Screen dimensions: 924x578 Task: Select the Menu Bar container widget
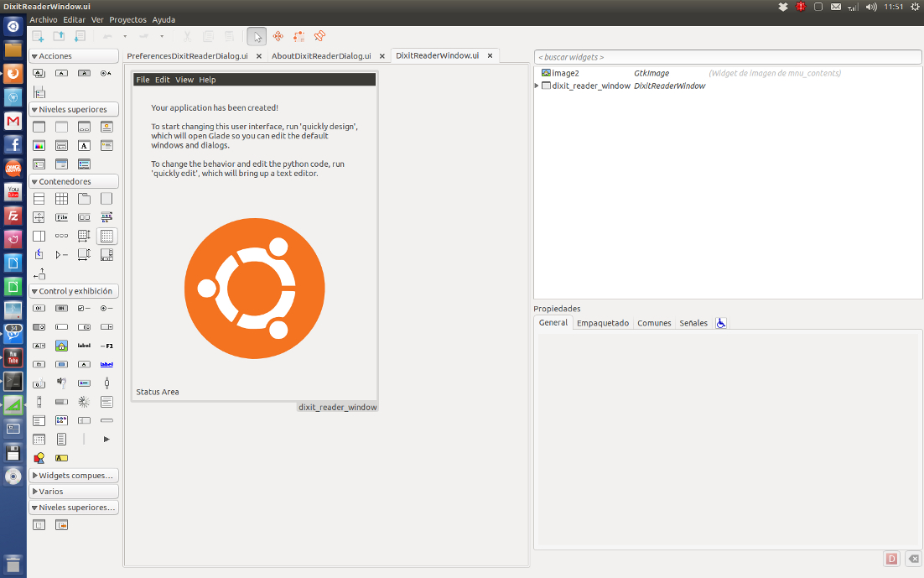pos(61,217)
